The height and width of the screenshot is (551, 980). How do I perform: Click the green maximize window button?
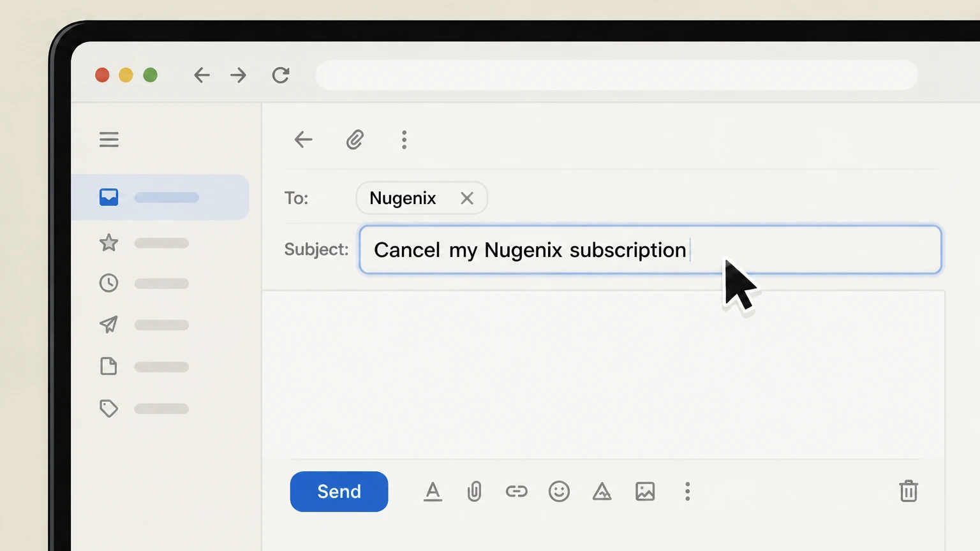coord(151,75)
